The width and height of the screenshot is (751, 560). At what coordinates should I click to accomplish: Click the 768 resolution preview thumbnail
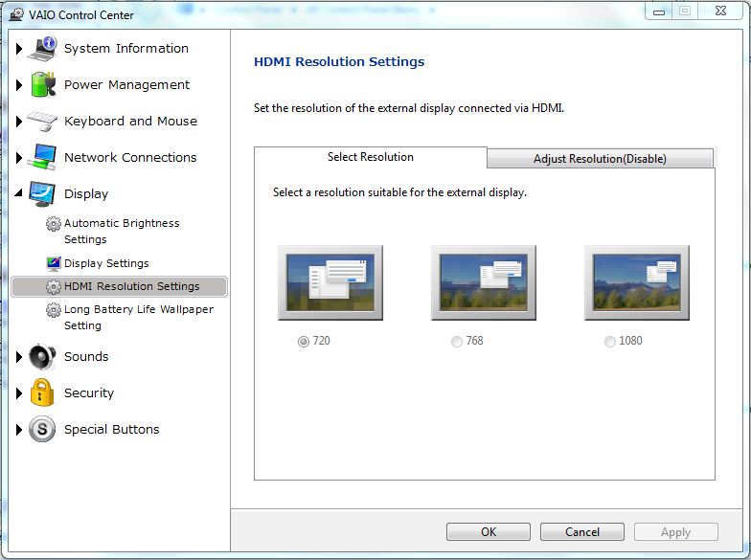(x=484, y=282)
